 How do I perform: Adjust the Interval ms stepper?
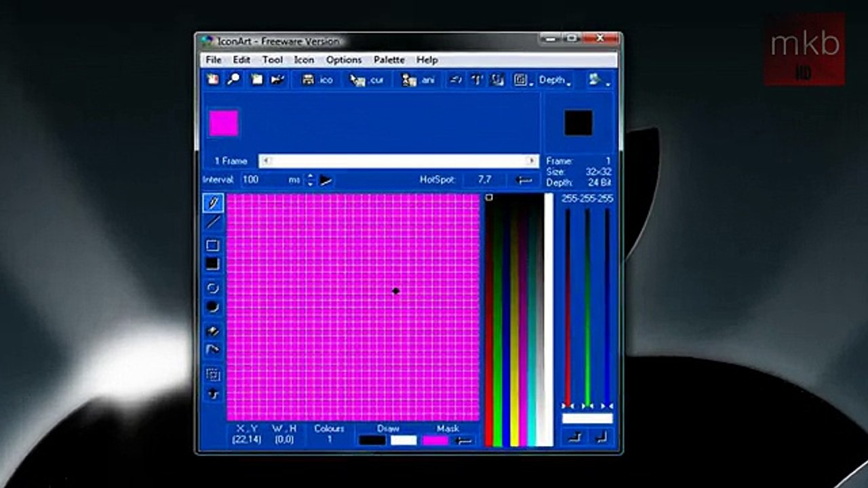[310, 180]
